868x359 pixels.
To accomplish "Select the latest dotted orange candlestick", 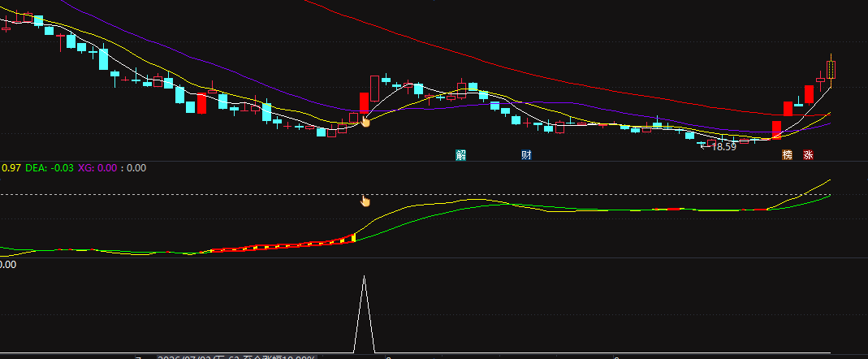I will [831, 71].
